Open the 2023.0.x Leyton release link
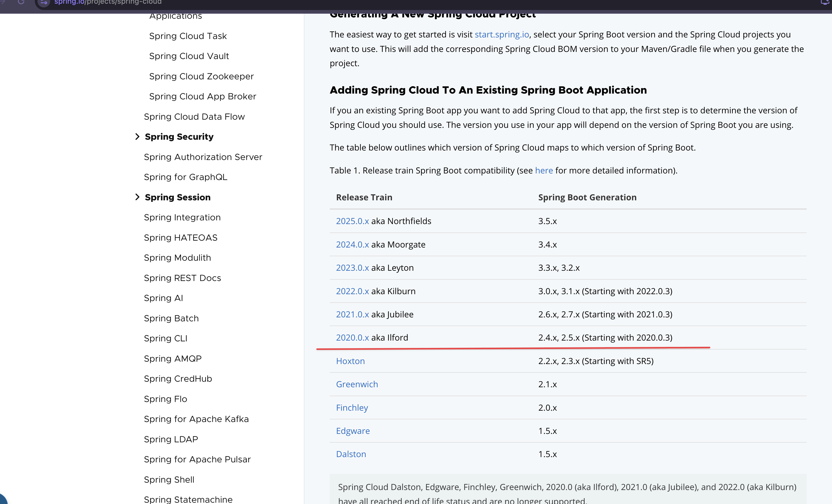 point(352,268)
